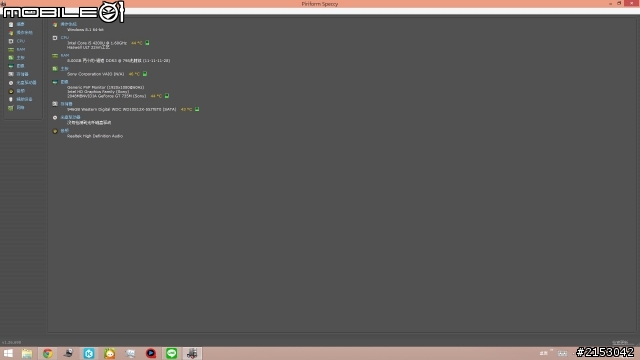Select the Sony Corporation VAIO text
640x360 pixels.
(96, 74)
